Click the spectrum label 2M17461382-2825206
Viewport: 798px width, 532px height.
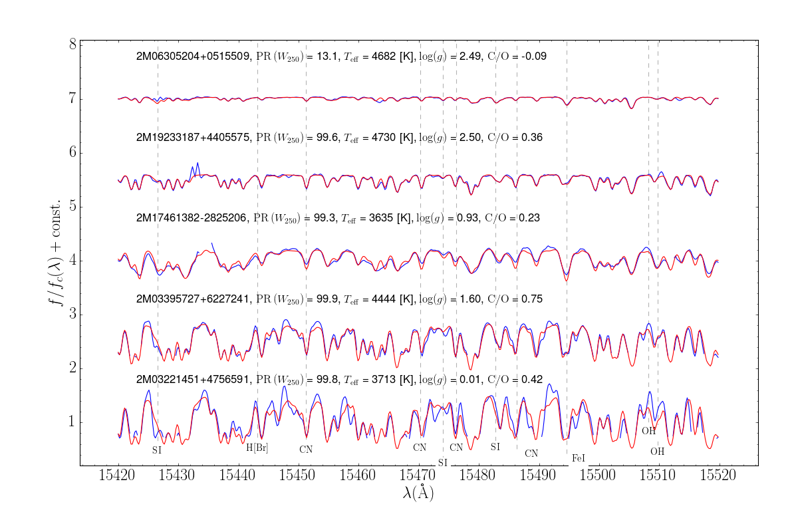[x=192, y=217]
